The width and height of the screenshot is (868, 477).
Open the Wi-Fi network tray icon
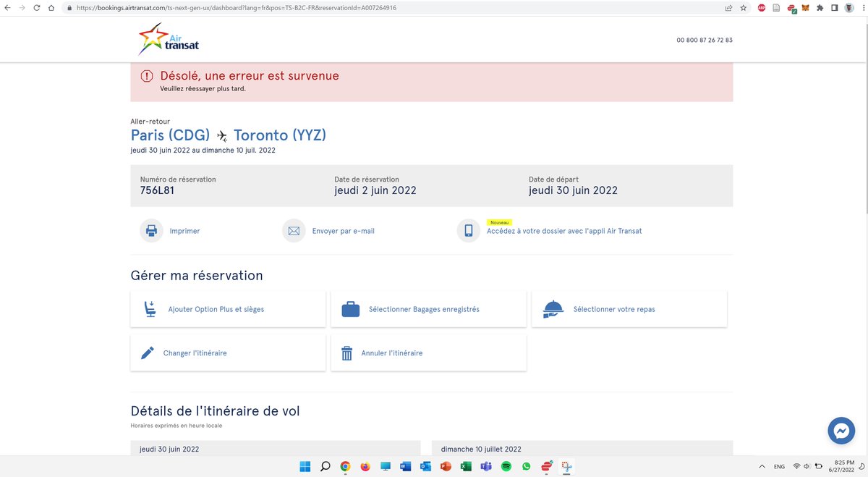796,467
